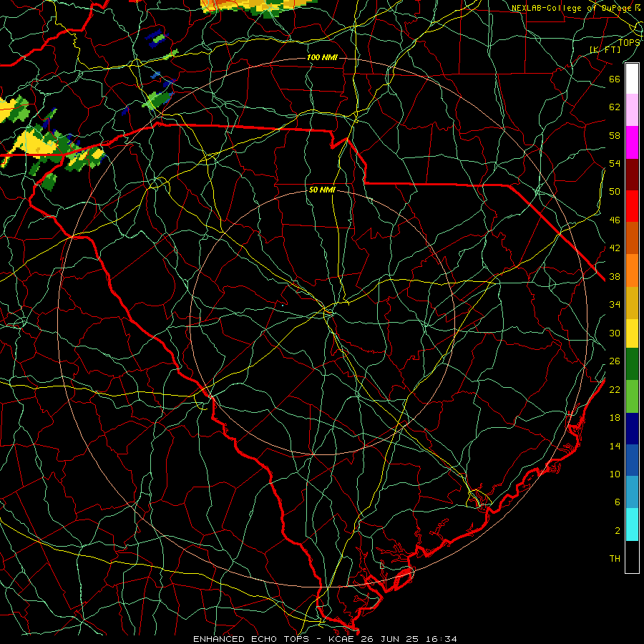Select the medium blue 18 kft color band
Screen dimensions: 644x644
pos(632,460)
